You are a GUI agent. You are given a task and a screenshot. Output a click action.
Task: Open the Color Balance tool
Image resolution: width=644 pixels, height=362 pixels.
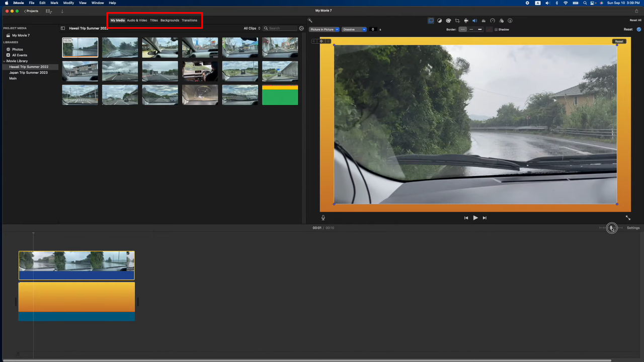coord(439,21)
